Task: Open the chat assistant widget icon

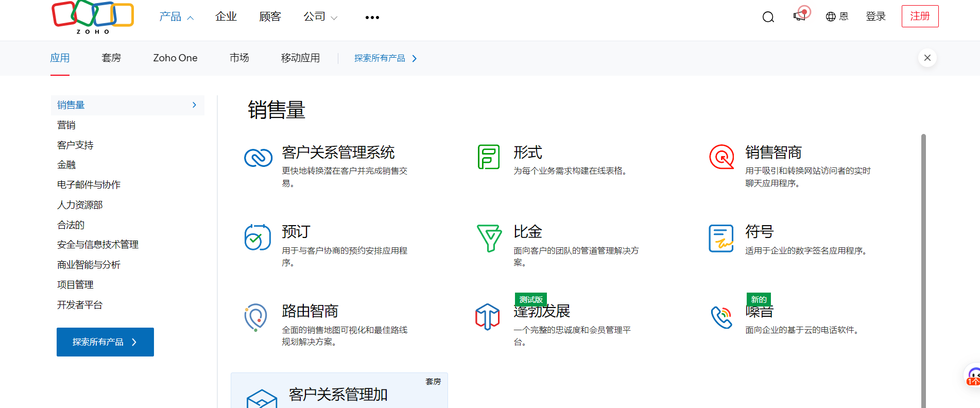Action: coord(973,377)
